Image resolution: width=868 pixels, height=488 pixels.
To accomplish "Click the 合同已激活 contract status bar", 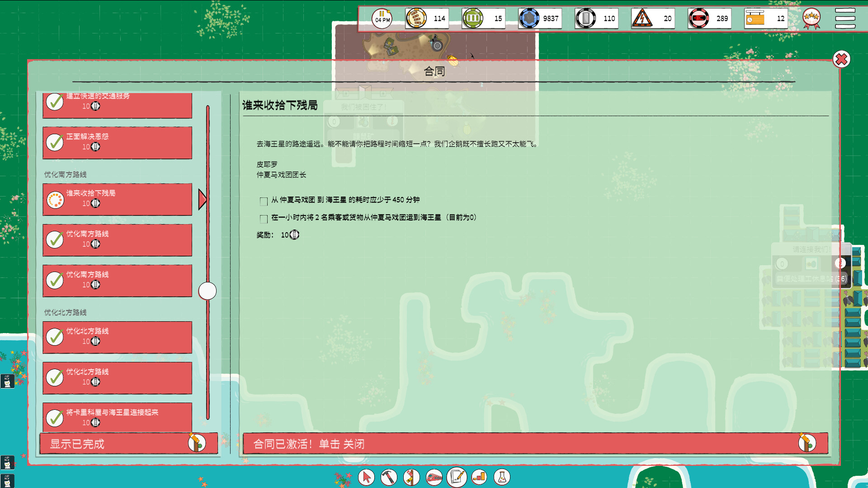I will coord(535,444).
